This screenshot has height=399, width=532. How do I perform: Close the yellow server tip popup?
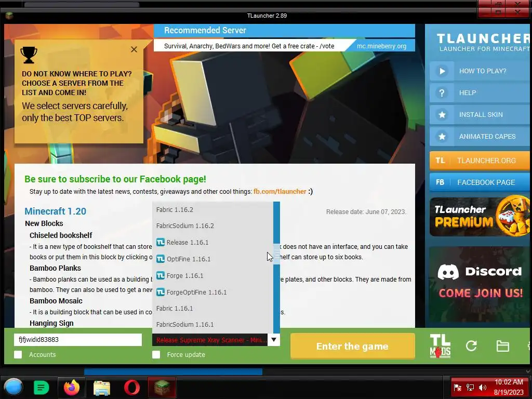point(134,49)
